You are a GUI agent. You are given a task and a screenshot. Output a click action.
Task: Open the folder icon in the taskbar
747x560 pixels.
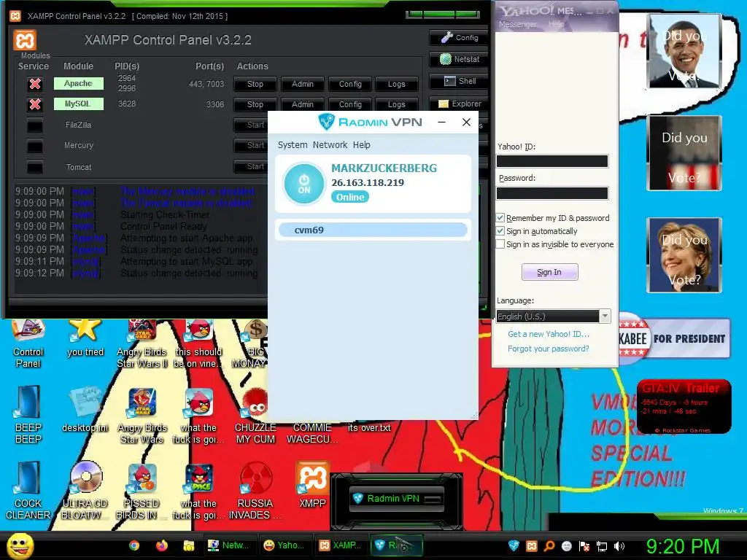(x=189, y=545)
